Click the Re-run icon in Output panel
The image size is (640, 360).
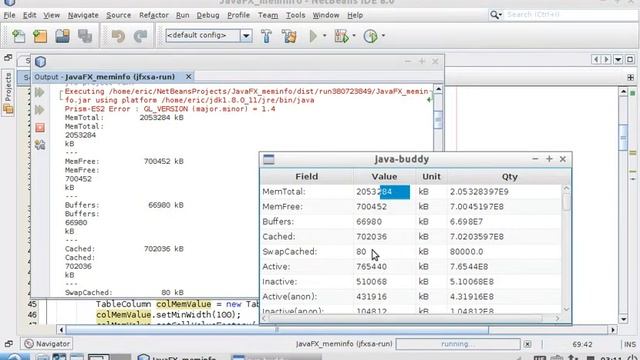click(40, 92)
